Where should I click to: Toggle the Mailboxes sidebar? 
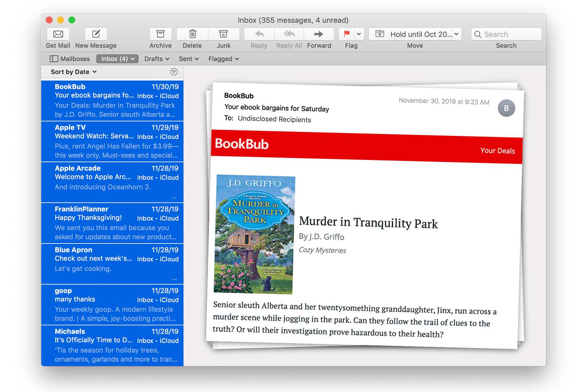[x=70, y=59]
